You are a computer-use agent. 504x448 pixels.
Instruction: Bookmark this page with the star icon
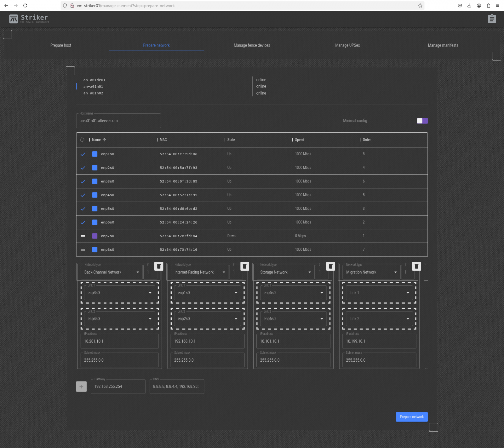tap(420, 6)
